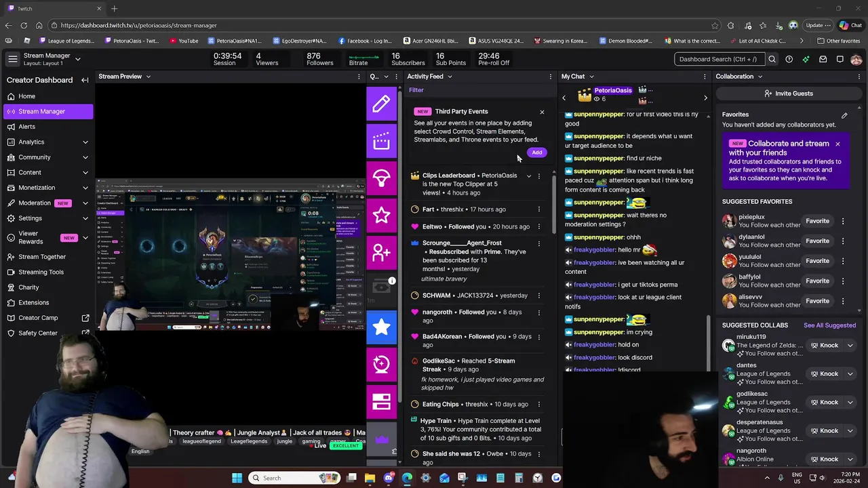Dismiss the Third Party Events notice
This screenshot has height=488, width=868.
(x=542, y=112)
